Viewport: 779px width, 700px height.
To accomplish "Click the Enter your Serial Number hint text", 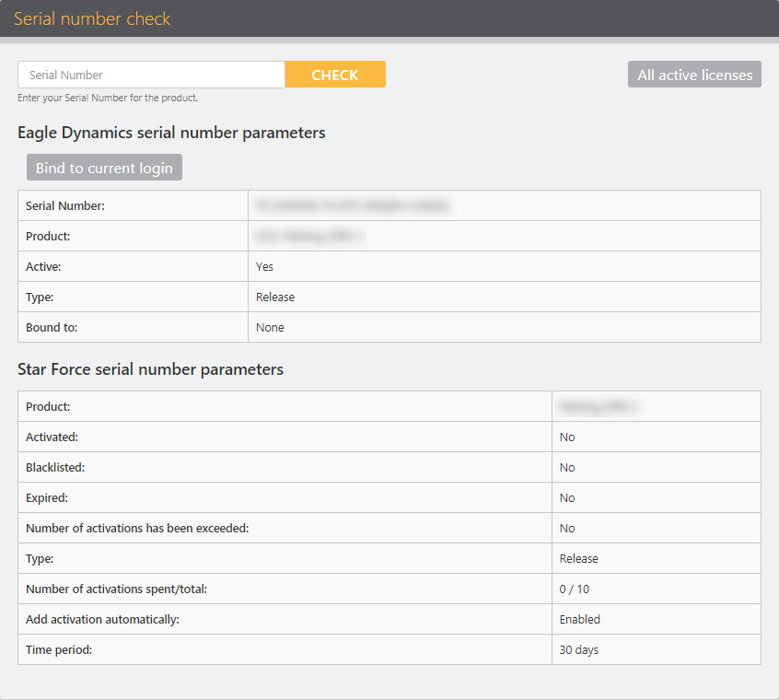I will pyautogui.click(x=108, y=98).
